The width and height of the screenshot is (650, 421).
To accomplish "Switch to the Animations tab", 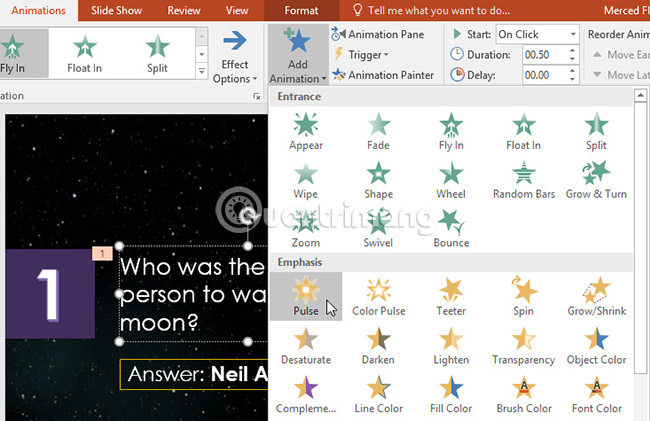I will [x=38, y=10].
